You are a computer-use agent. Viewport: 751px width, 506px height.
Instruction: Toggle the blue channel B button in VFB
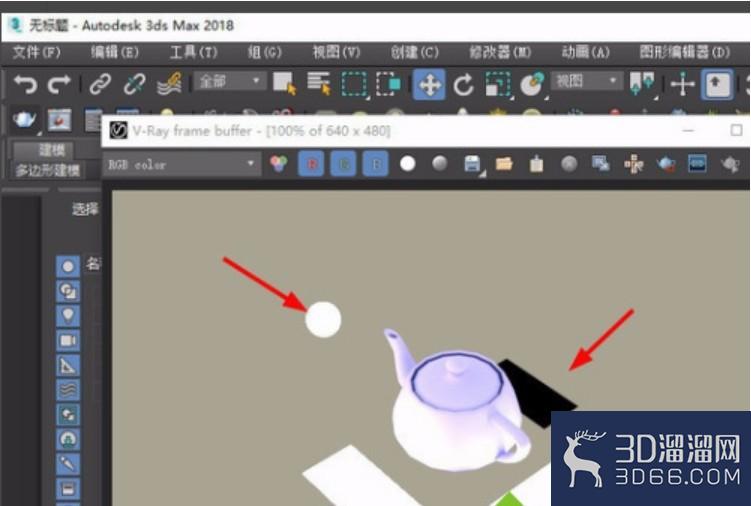pos(376,164)
